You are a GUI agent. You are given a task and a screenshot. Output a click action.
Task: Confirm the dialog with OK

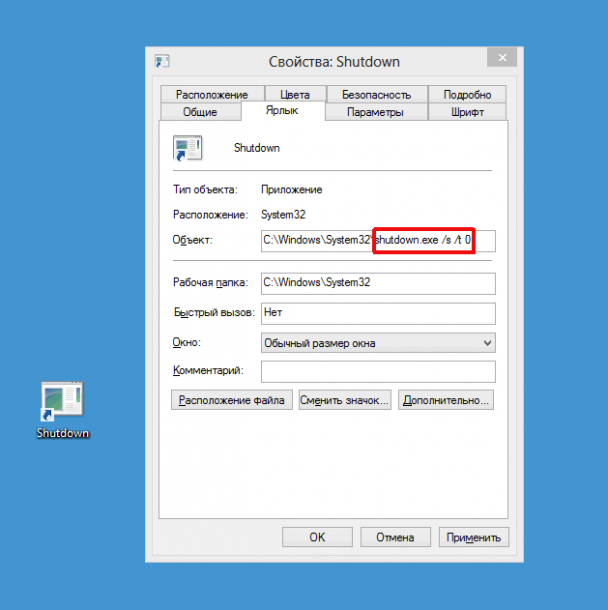click(x=317, y=538)
